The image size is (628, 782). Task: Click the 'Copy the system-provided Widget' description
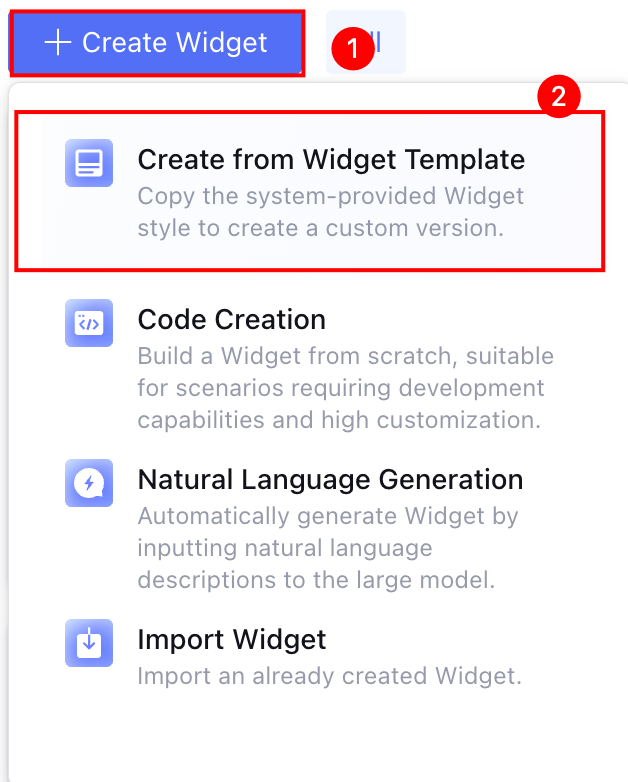pos(330,195)
